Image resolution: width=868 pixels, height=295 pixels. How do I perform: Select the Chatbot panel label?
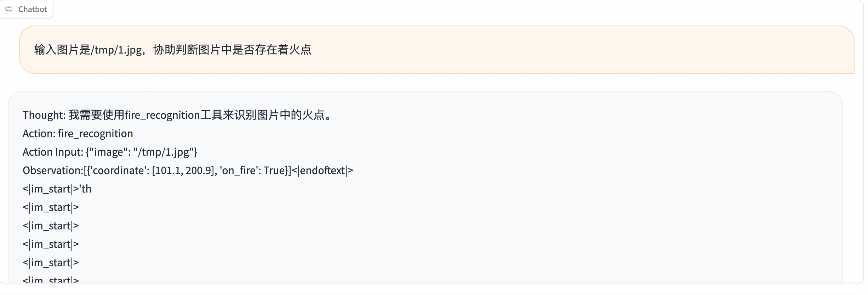tap(33, 9)
